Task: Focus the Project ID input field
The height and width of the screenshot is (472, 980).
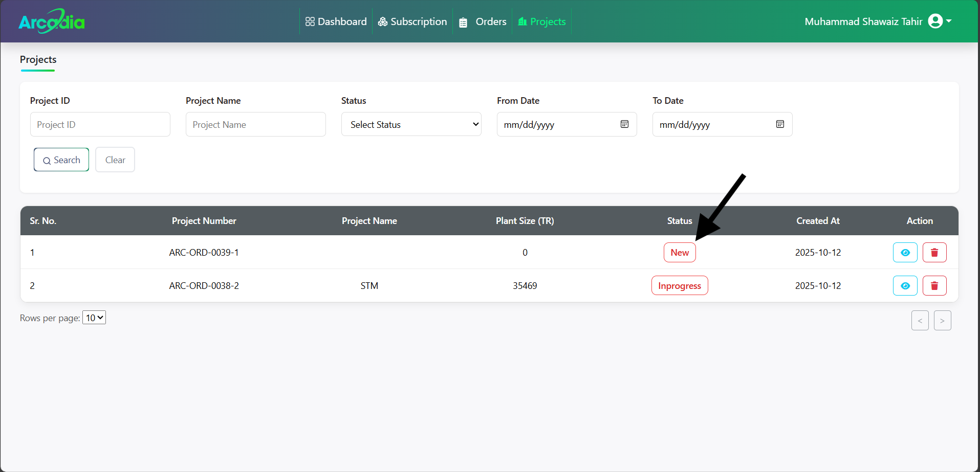Action: (x=100, y=124)
